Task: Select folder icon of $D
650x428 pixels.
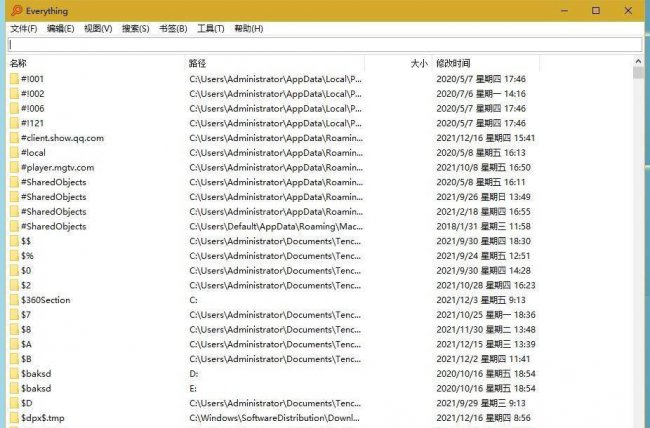Action: 15,403
